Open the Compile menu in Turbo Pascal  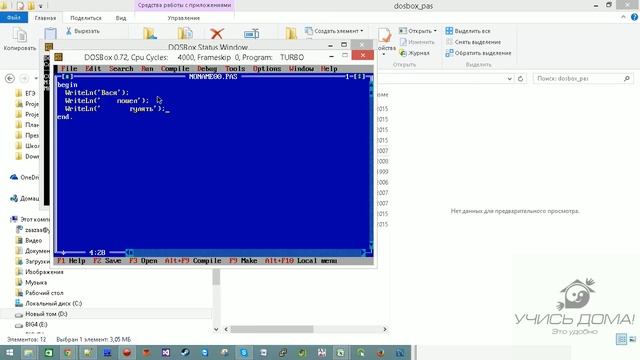(x=175, y=69)
